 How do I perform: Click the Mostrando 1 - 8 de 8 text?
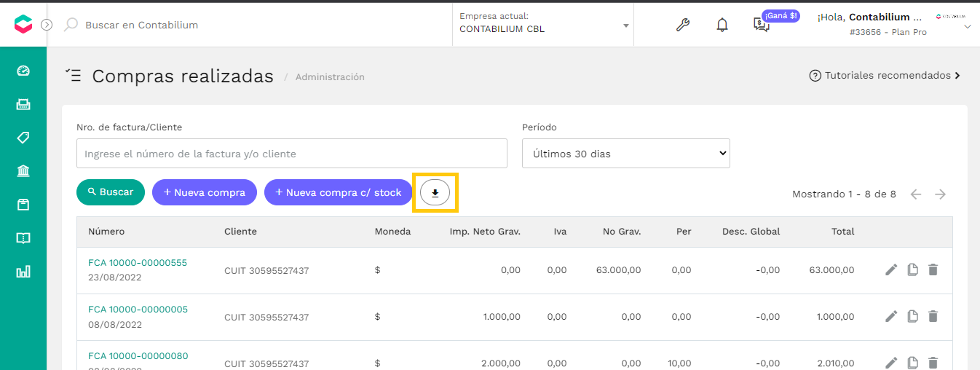click(x=844, y=194)
